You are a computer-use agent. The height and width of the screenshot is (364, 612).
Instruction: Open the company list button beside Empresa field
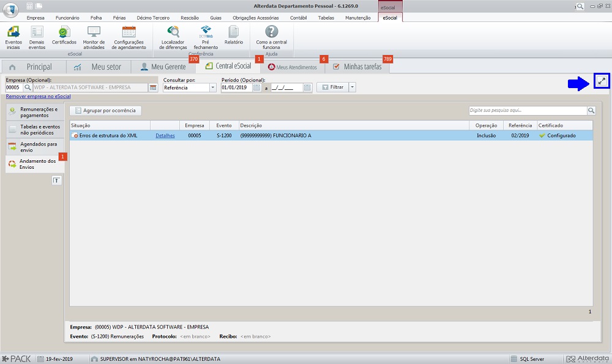(153, 87)
